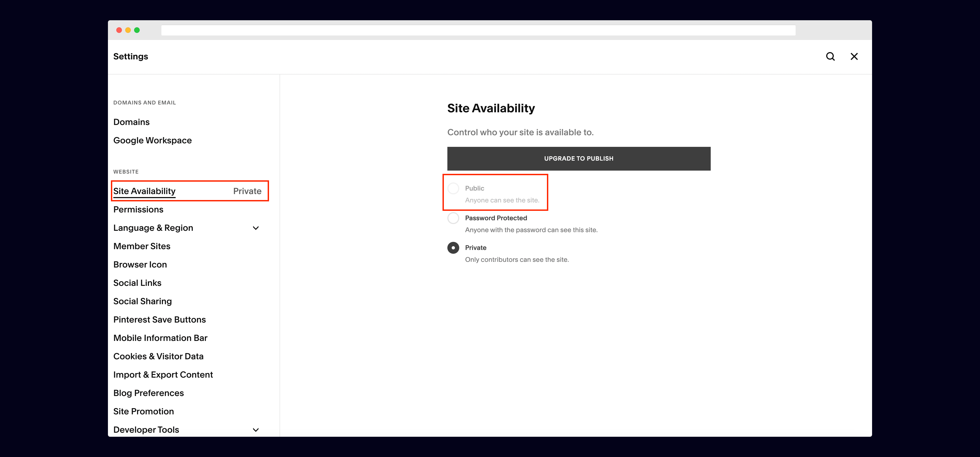
Task: Close the Settings panel with X
Action: pyautogui.click(x=854, y=56)
